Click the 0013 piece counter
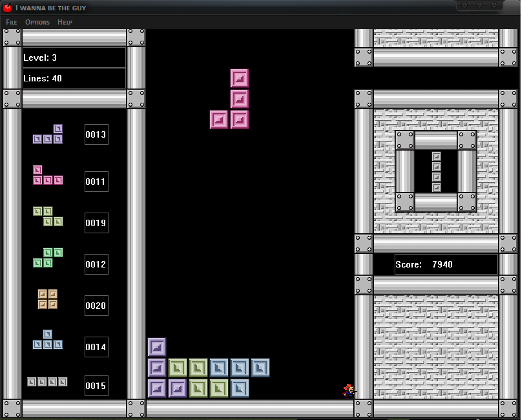 pyautogui.click(x=96, y=134)
